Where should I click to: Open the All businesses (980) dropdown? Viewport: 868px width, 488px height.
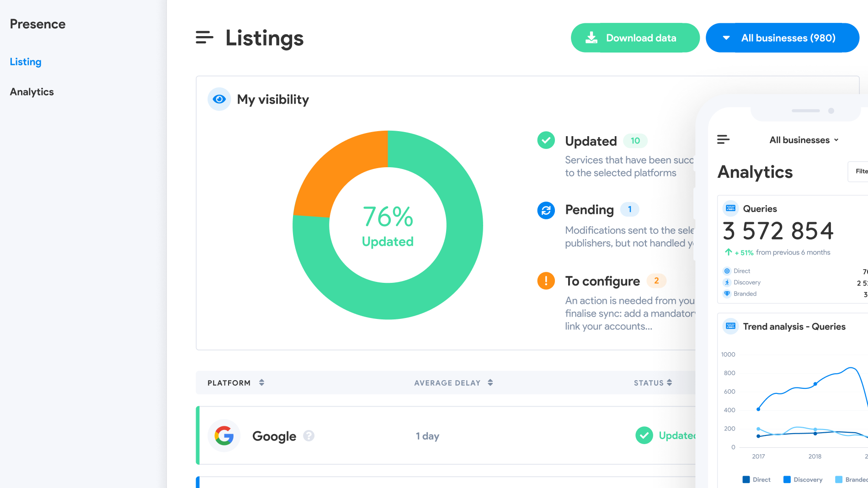tap(782, 37)
